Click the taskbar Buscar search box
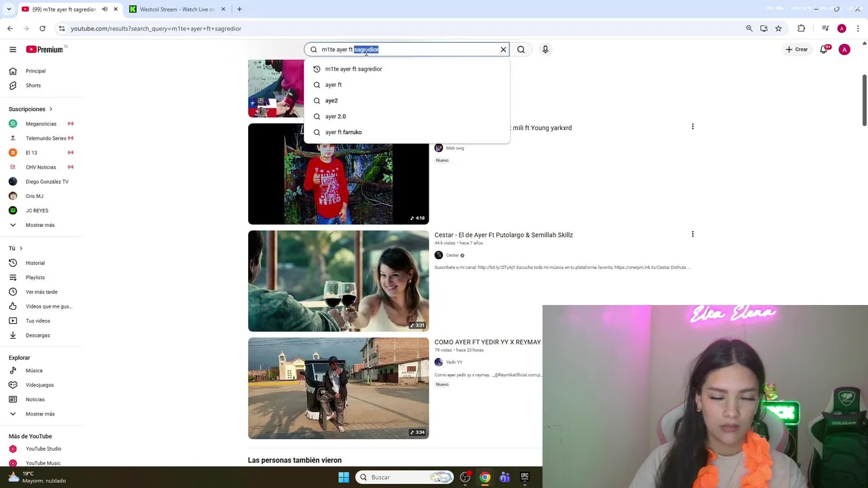 coord(404,477)
